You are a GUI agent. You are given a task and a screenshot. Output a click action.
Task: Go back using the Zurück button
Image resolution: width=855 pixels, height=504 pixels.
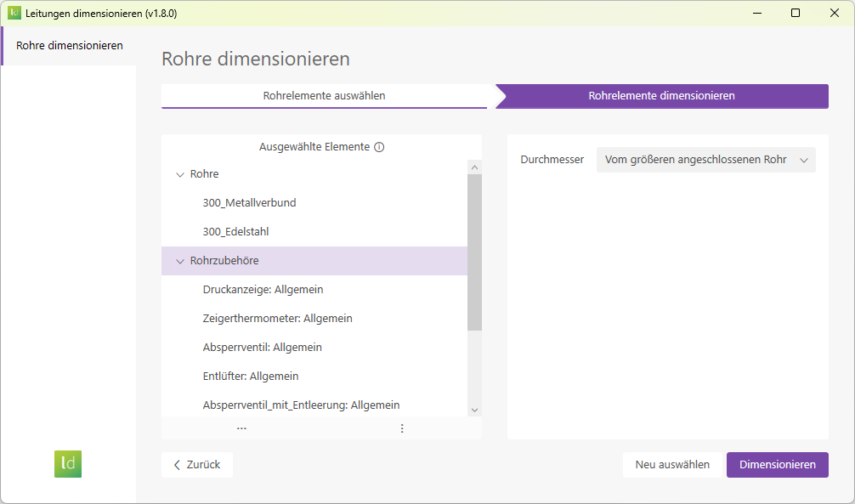coord(196,465)
